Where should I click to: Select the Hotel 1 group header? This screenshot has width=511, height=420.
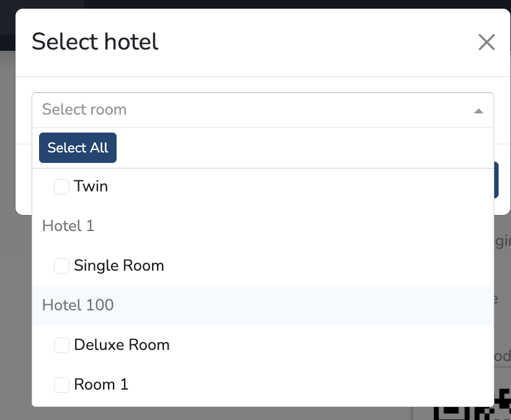tap(68, 226)
